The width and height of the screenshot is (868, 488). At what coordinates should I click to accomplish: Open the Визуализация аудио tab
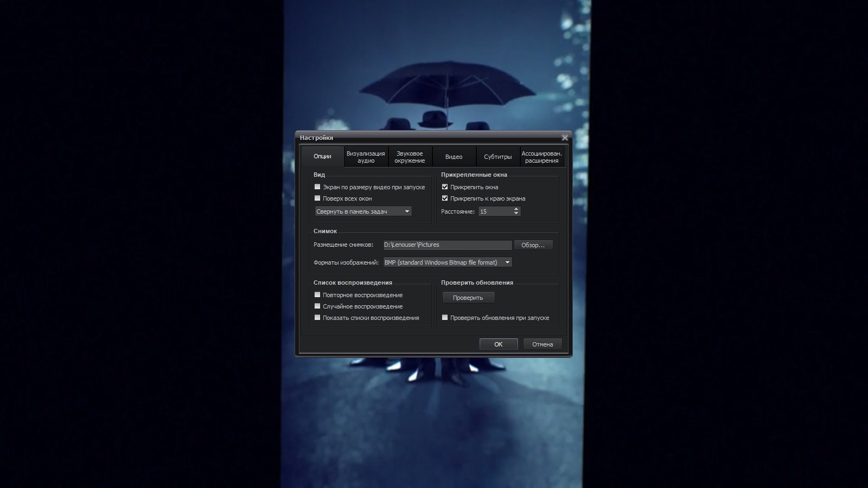(366, 157)
